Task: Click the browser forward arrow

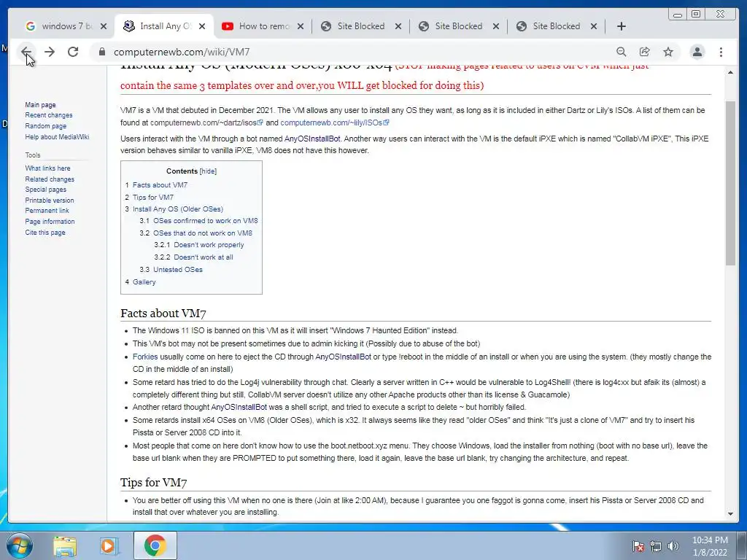Action: tap(50, 52)
